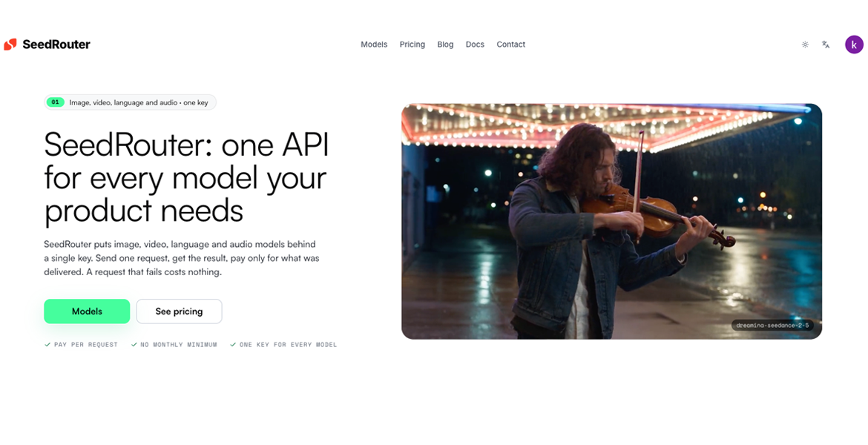Click the 'PAY PER REQUEST' text

click(86, 344)
